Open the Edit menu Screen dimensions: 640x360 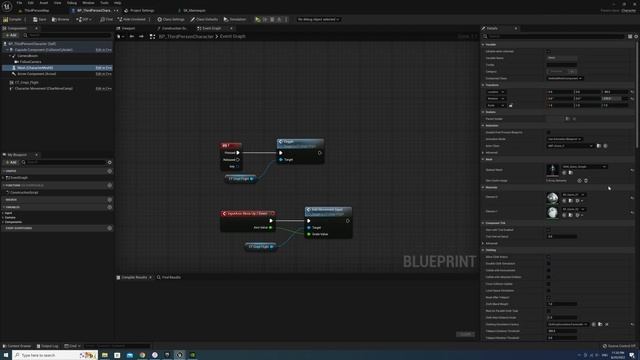pyautogui.click(x=31, y=3)
